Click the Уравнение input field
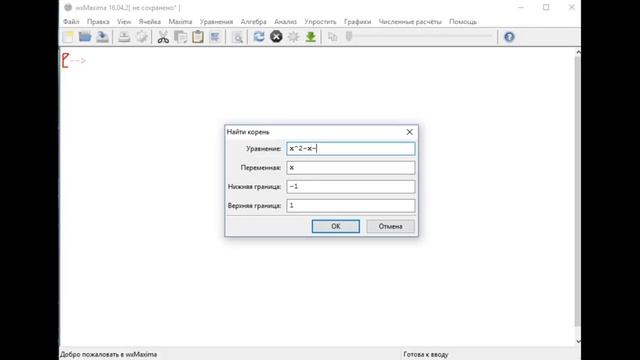 point(351,149)
